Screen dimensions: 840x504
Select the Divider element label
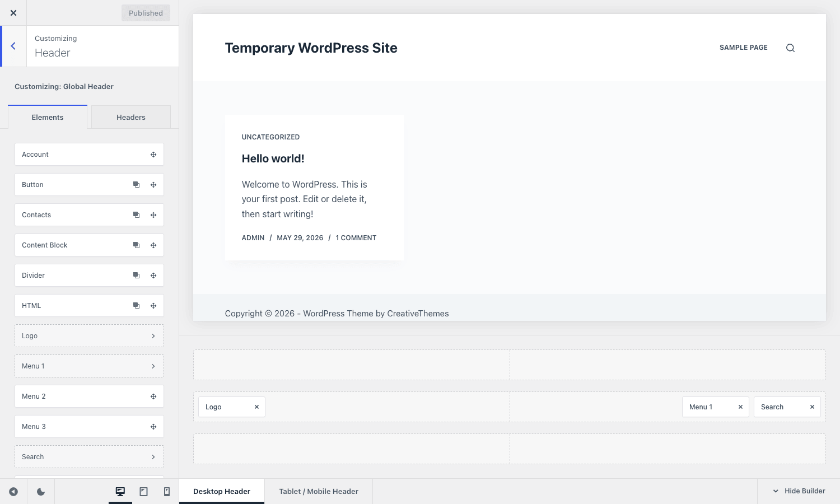[x=33, y=276]
